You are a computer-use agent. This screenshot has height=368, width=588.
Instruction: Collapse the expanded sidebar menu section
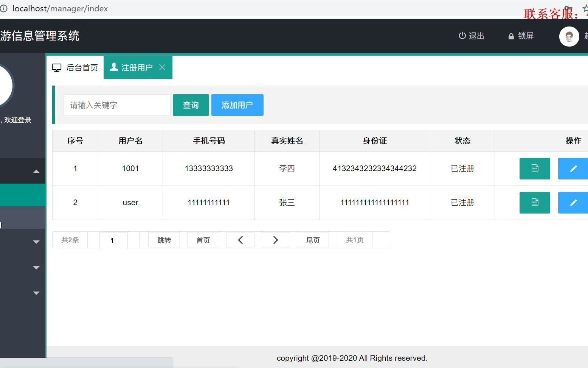click(36, 172)
